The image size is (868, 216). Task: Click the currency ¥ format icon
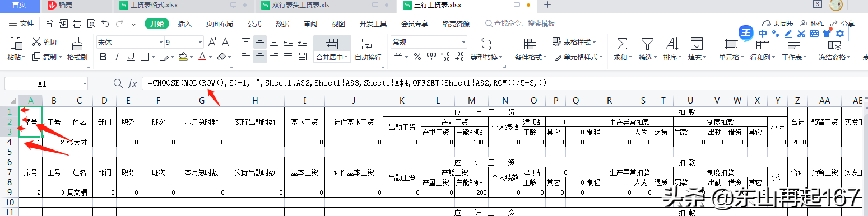coord(398,57)
